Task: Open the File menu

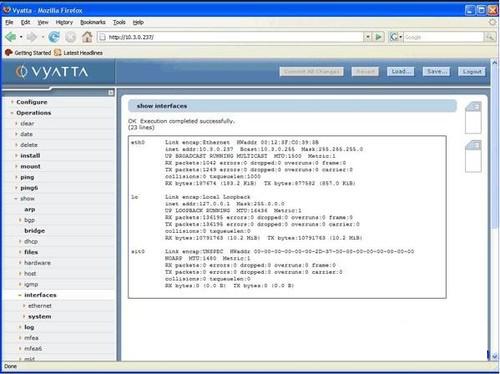Action: point(9,22)
